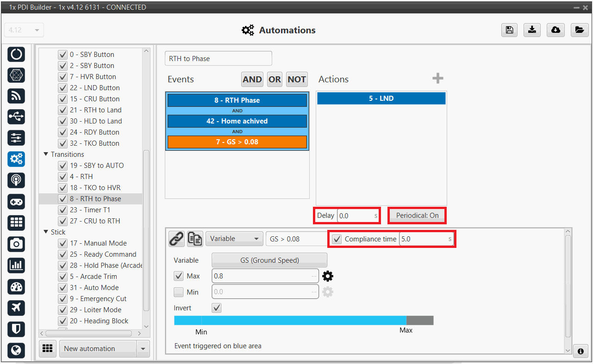Image resolution: width=593 pixels, height=364 pixels.
Task: Click the Periodical: On button
Action: click(417, 216)
